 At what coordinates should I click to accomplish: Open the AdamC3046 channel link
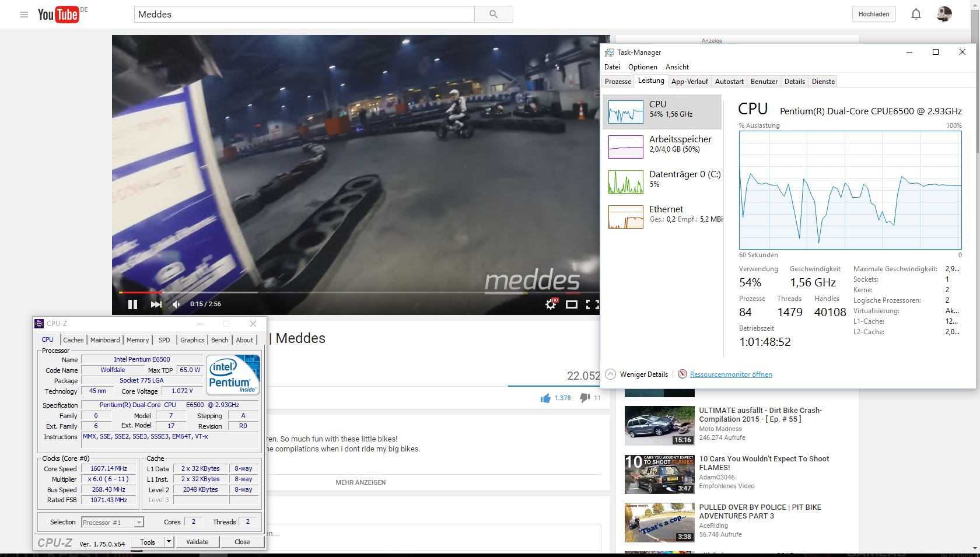717,477
